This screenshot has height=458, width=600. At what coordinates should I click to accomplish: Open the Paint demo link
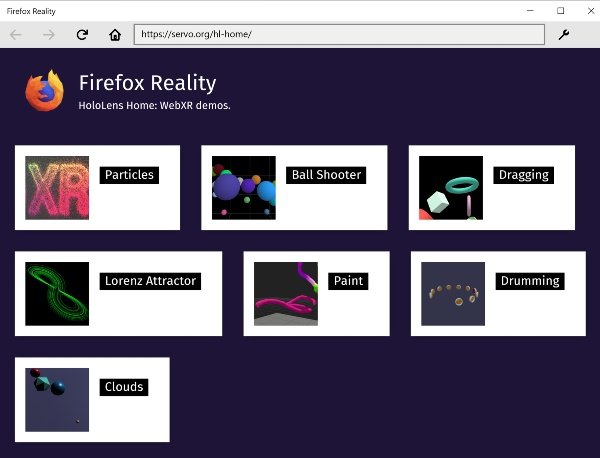pos(348,281)
